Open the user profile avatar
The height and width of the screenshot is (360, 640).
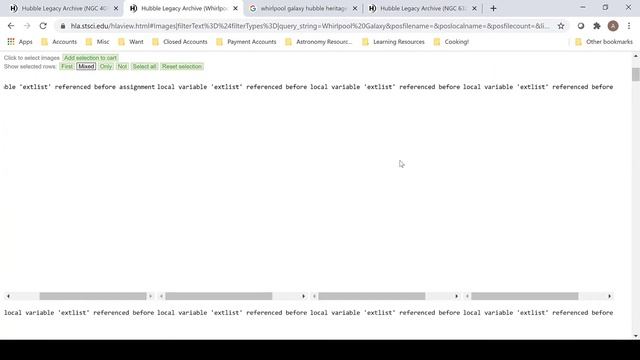pos(613,26)
